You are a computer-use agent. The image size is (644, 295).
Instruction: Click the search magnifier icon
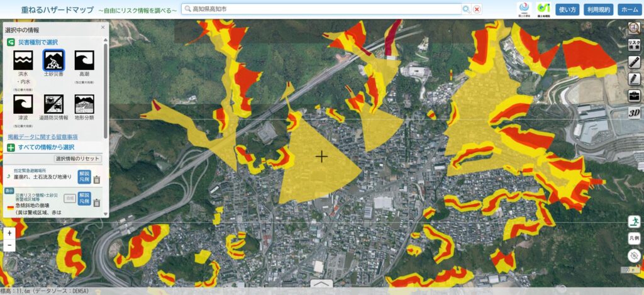(466, 9)
